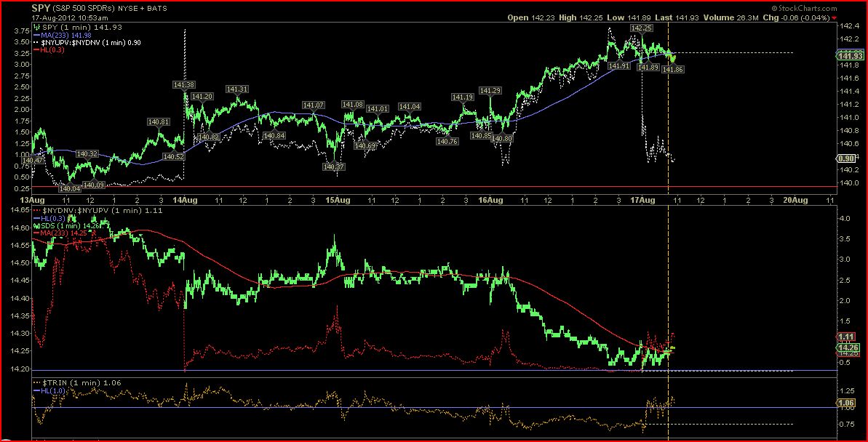Click the 1.06 TRIN tag on right axis
868x442 pixels.
coord(848,403)
